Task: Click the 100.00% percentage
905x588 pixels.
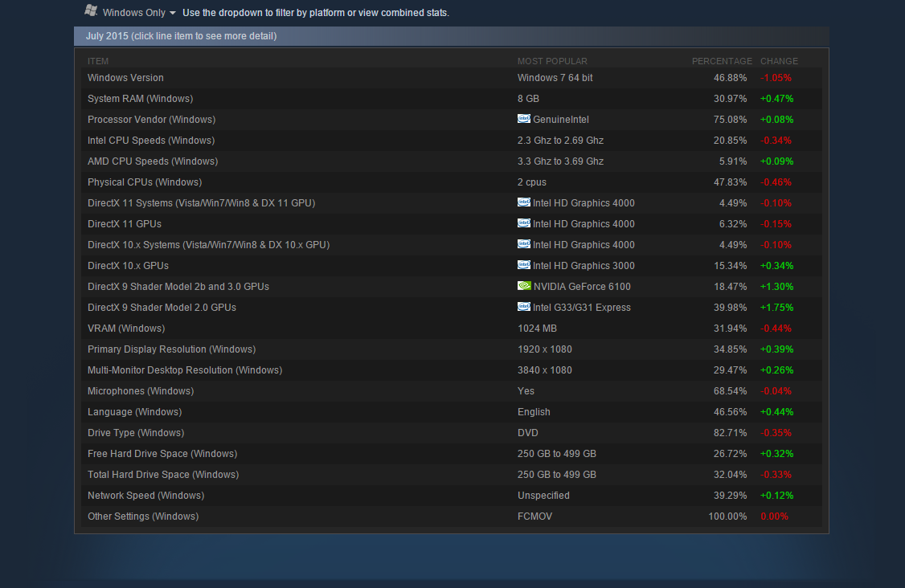Action: tap(727, 517)
